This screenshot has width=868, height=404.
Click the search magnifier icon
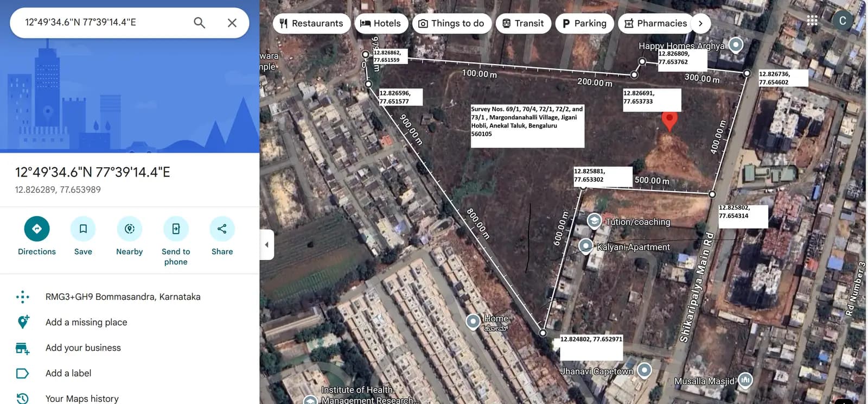[199, 23]
